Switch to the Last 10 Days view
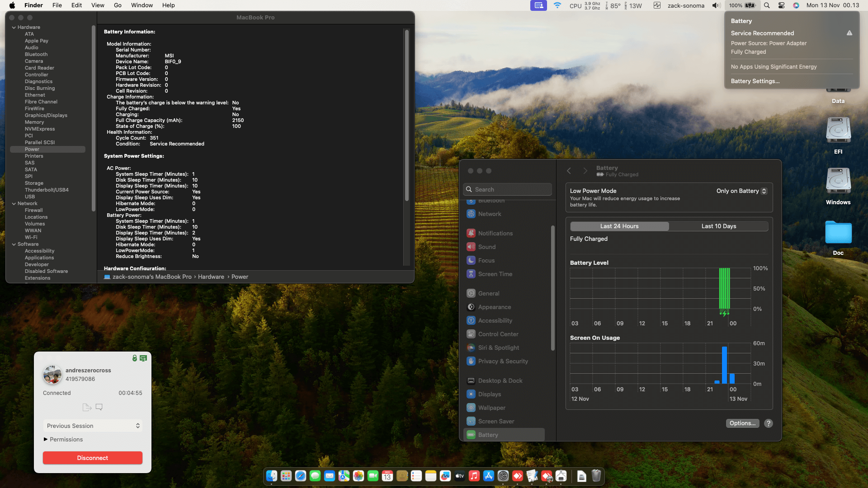 [x=718, y=226]
